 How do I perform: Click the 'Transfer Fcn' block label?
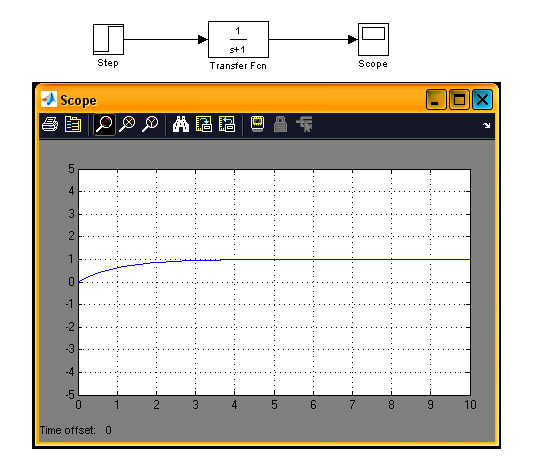(238, 66)
